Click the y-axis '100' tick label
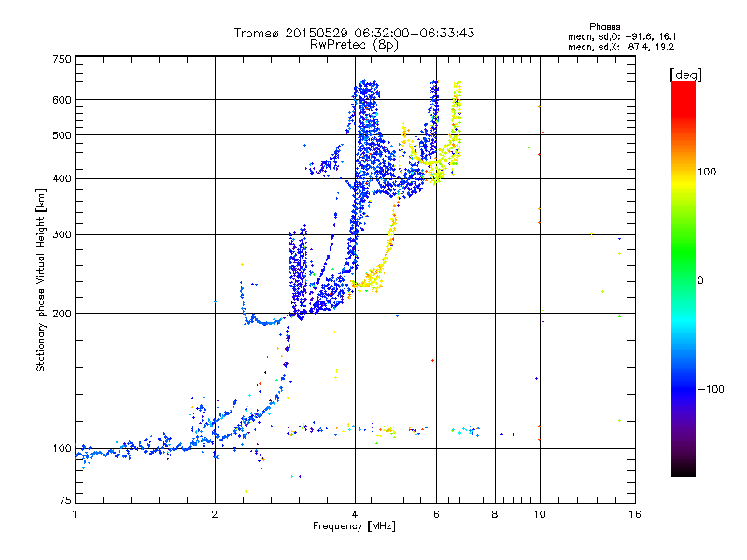This screenshot has height=560, width=747. pos(63,449)
